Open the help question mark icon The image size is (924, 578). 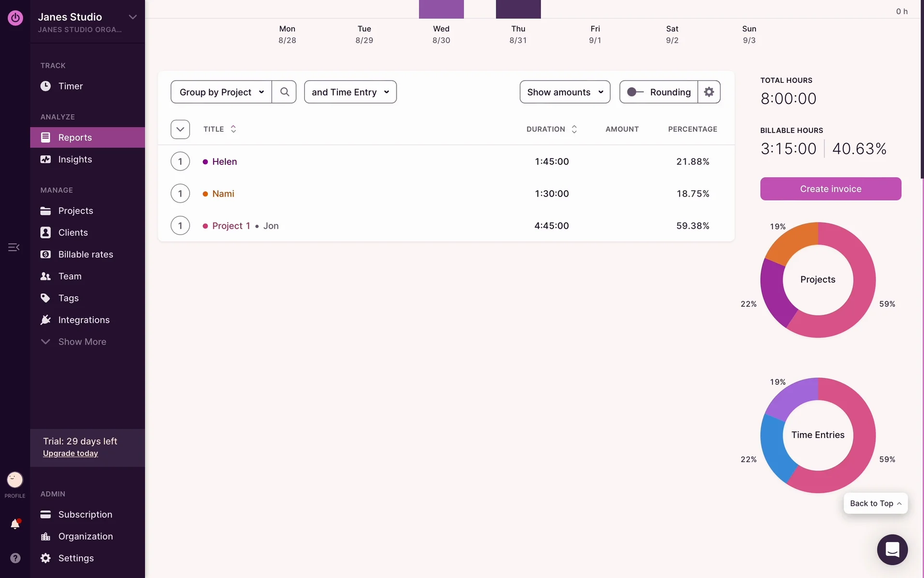15,558
